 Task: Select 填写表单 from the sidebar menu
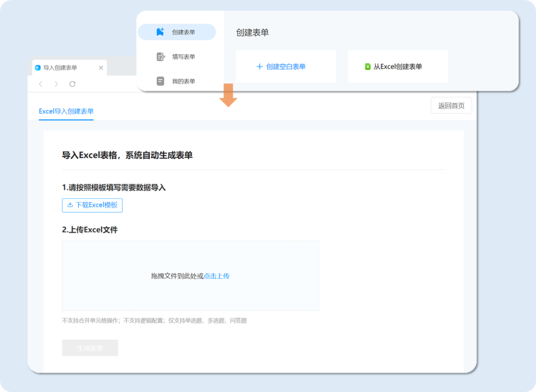point(184,57)
